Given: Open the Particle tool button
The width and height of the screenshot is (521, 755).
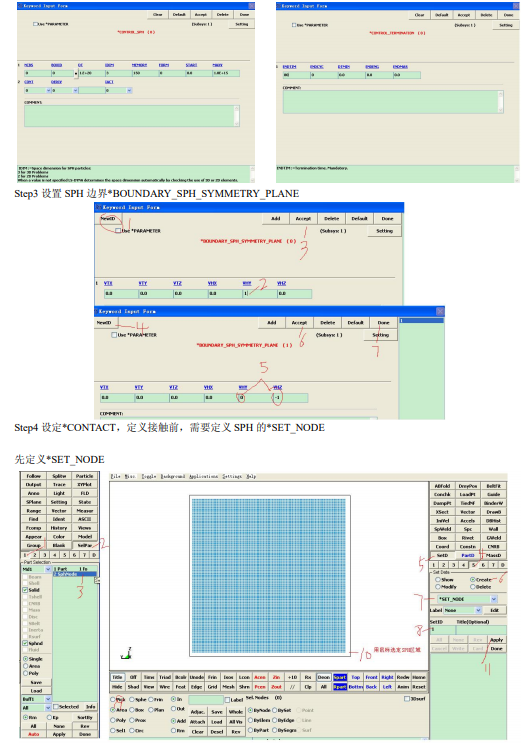Looking at the screenshot, I should (x=85, y=476).
